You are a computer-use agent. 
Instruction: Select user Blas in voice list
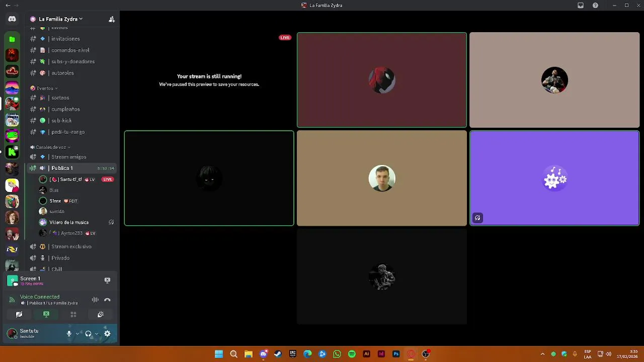pyautogui.click(x=76, y=190)
